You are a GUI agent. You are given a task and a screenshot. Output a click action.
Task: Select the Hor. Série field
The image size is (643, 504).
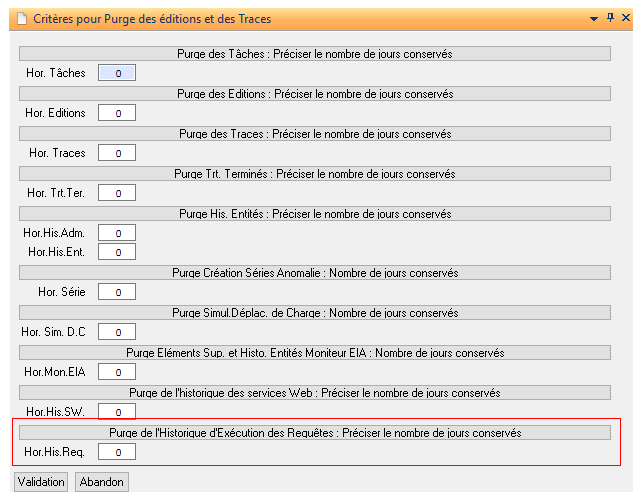(117, 292)
